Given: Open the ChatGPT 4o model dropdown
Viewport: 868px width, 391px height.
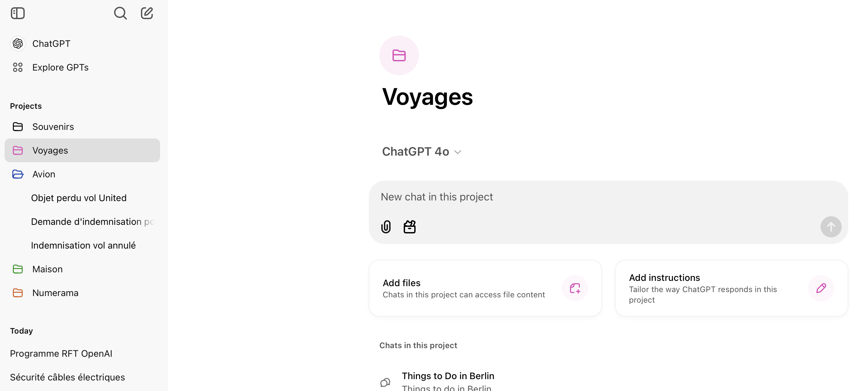Looking at the screenshot, I should [421, 152].
